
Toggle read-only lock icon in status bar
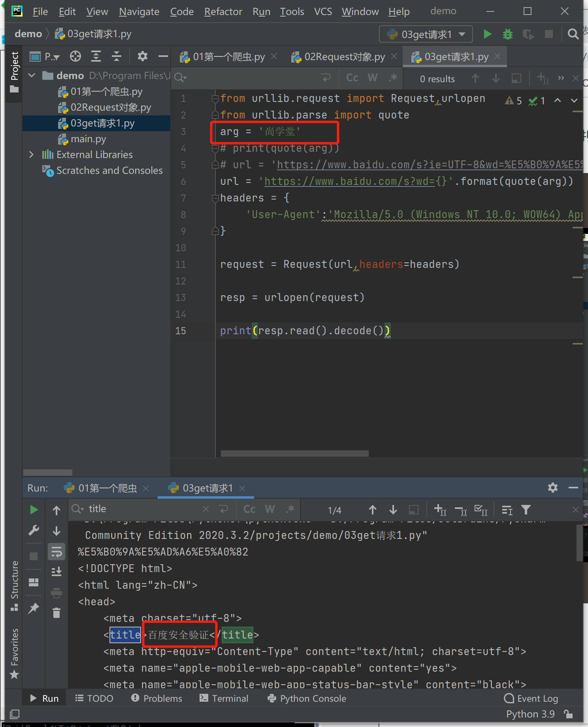569,714
